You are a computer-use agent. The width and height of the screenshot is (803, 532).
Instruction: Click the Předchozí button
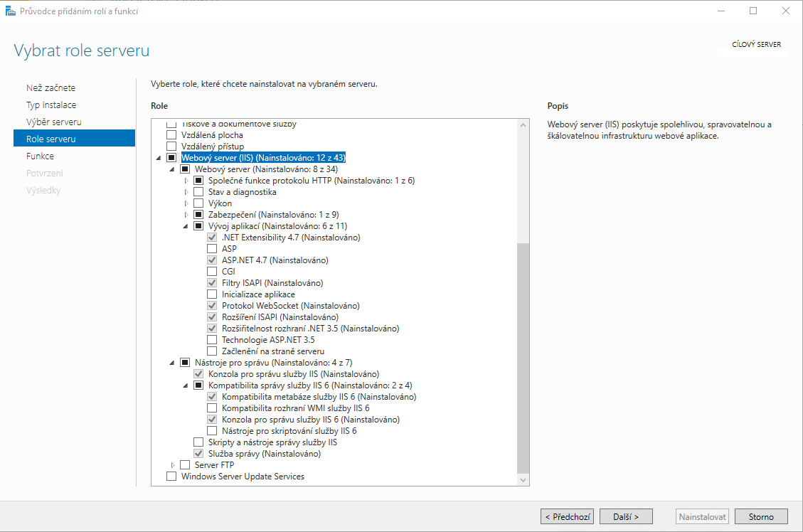pos(567,516)
